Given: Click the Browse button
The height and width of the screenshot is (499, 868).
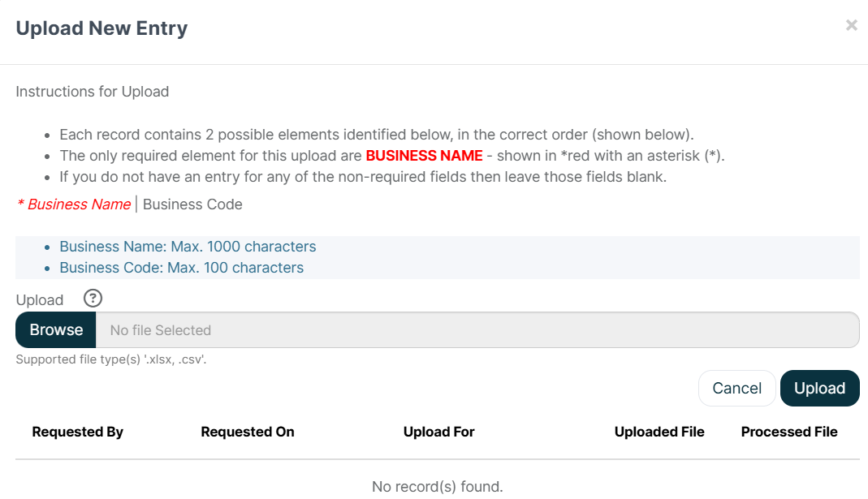Looking at the screenshot, I should [56, 329].
